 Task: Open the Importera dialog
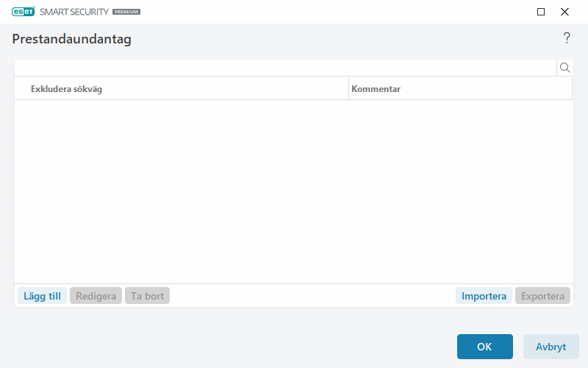[x=484, y=296]
